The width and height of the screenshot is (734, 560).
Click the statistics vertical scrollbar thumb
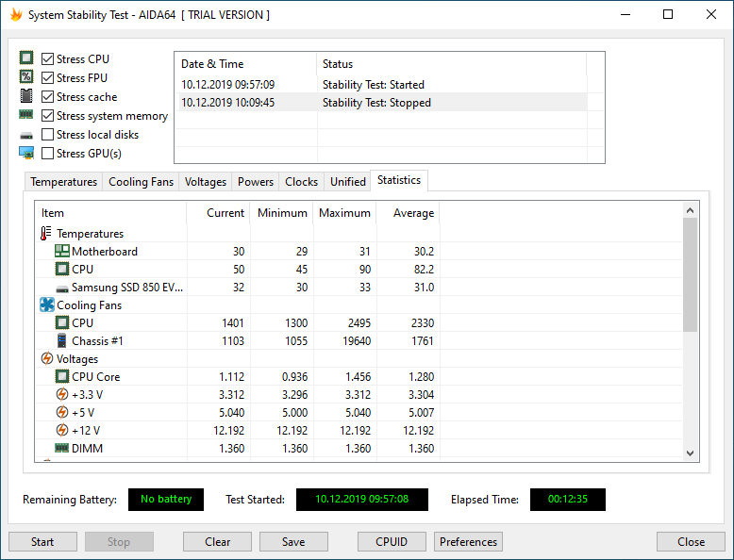(690, 274)
